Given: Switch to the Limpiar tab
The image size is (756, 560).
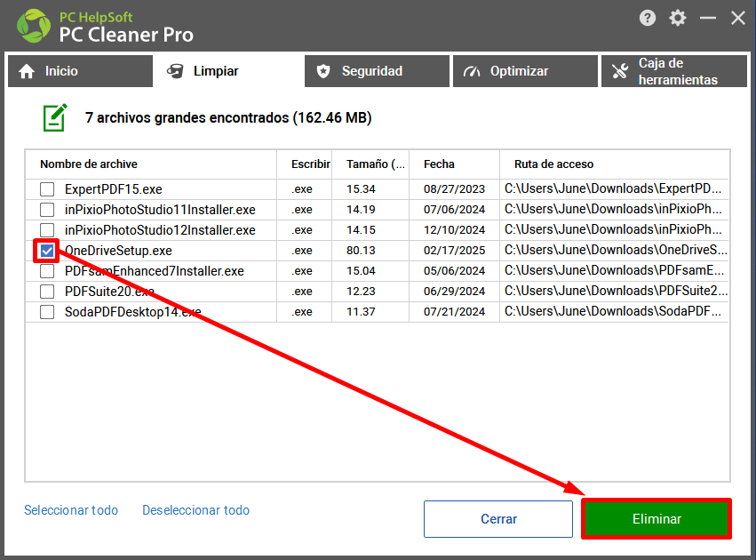Looking at the screenshot, I should [x=228, y=71].
